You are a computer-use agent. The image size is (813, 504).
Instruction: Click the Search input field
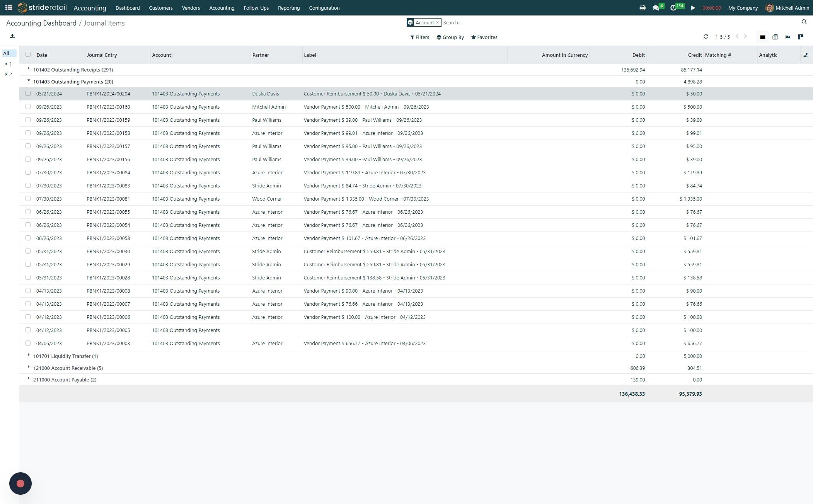coord(619,23)
